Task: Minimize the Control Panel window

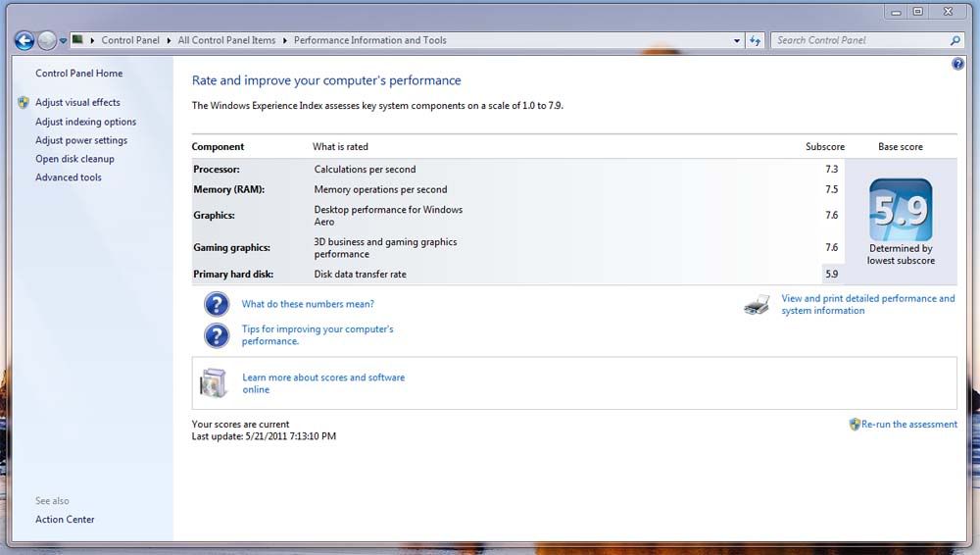Action: (896, 12)
